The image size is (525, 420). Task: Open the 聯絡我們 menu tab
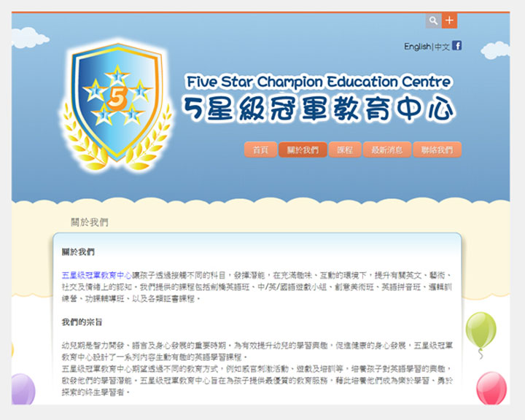coord(437,149)
